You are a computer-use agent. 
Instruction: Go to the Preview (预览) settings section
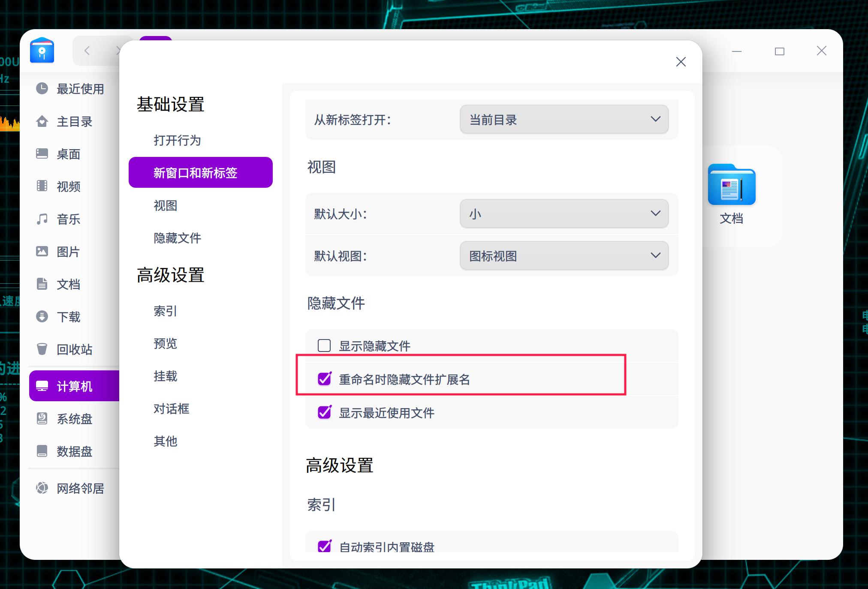tap(165, 343)
